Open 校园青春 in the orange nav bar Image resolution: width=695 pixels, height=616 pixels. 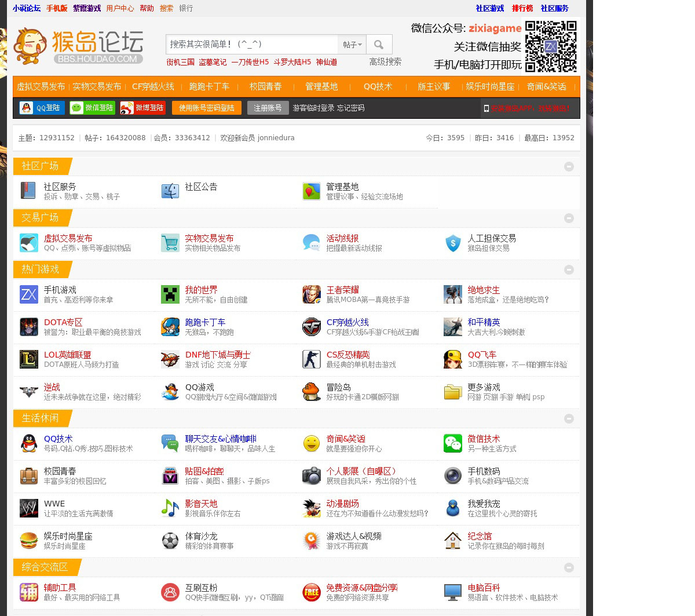[x=265, y=86]
